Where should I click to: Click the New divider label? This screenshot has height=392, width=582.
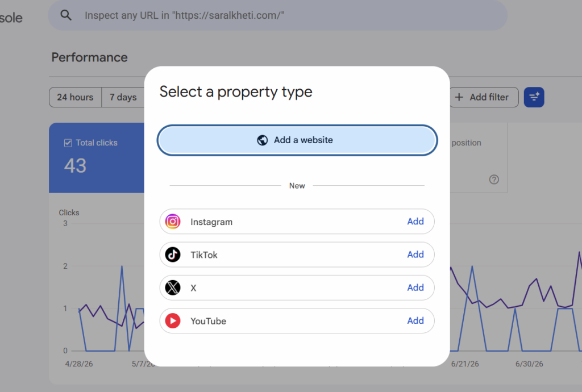click(297, 185)
